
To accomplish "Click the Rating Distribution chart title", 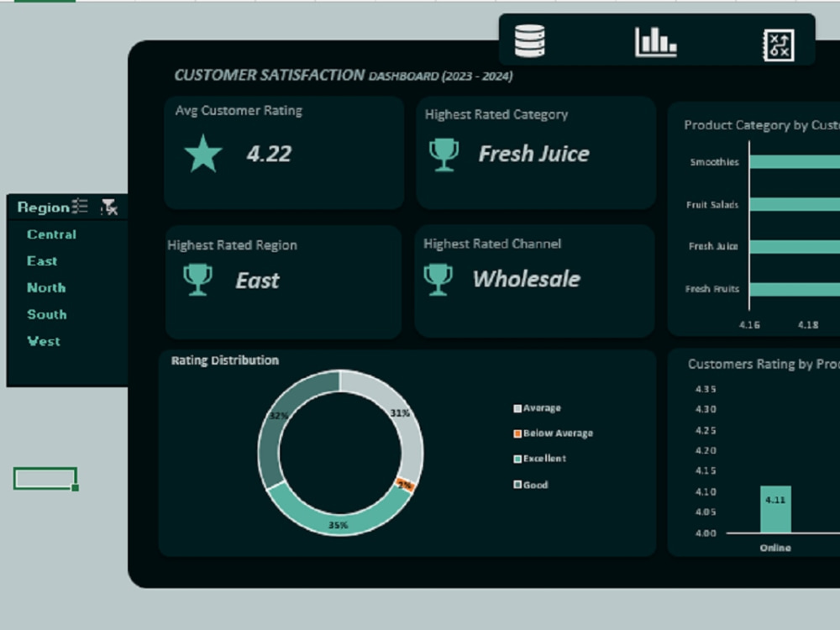I will 225,360.
